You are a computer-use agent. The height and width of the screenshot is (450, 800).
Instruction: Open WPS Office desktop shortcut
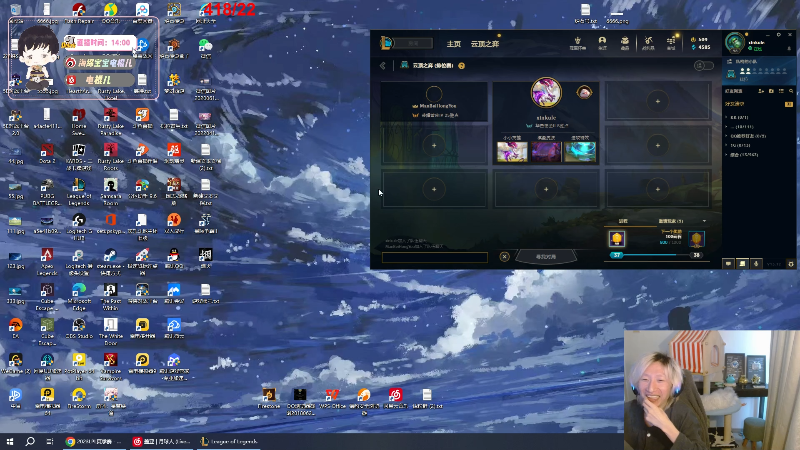coord(332,398)
